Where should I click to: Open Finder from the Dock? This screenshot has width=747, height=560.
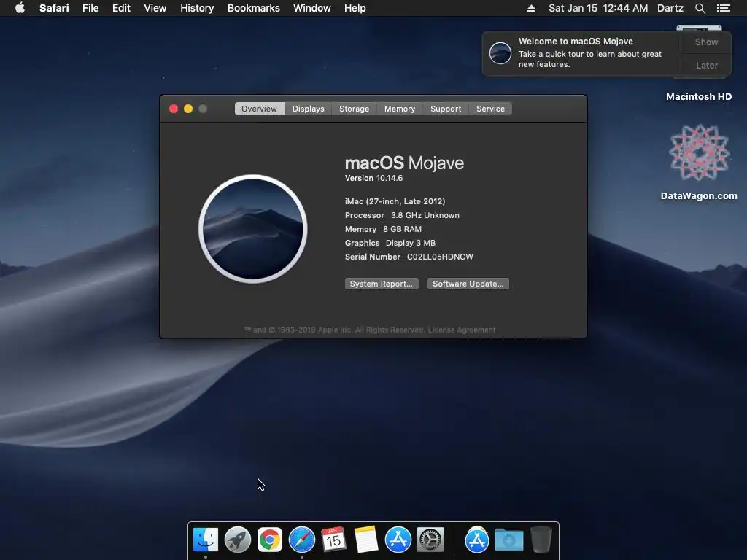(205, 540)
